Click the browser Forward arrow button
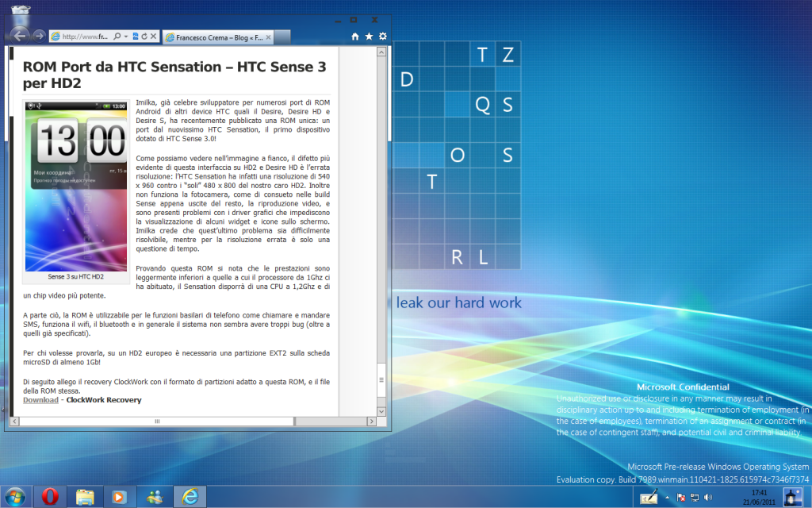 point(39,36)
